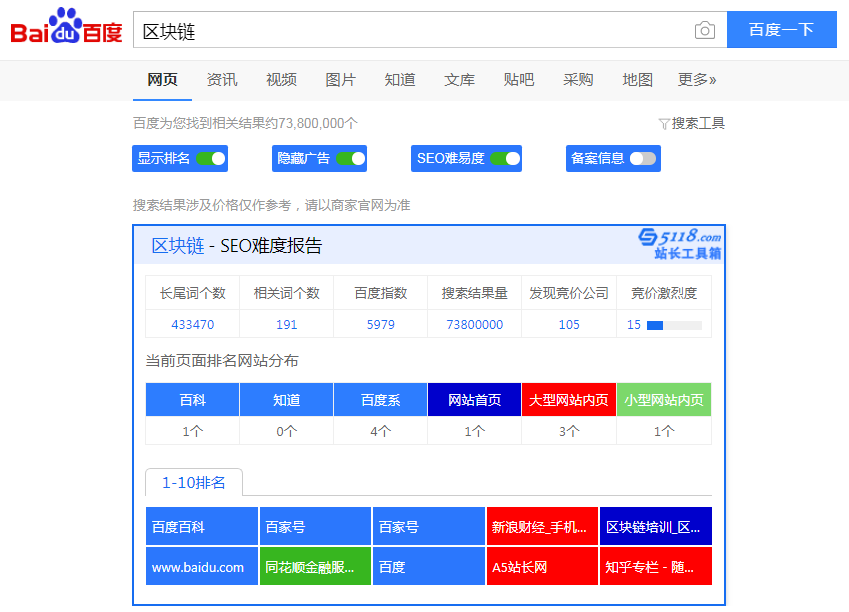Open the 百家号 tile beside 新浪财经
Screen dimensions: 849x612
[429, 526]
